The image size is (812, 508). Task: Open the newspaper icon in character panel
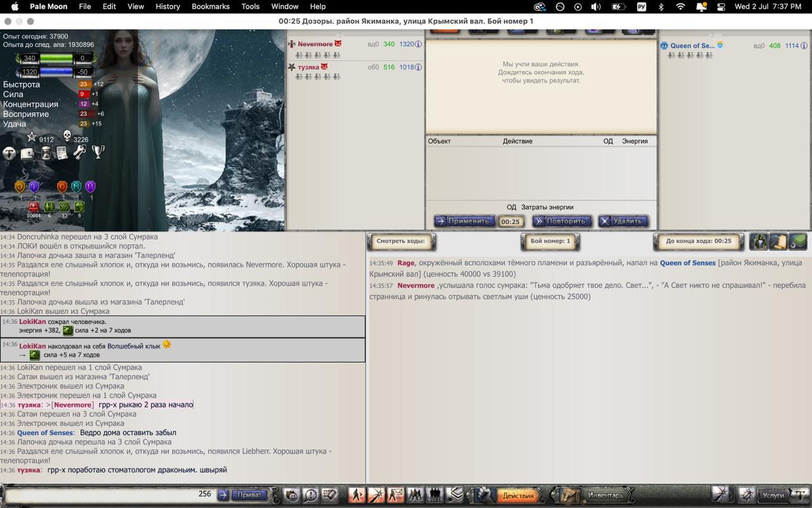point(62,153)
